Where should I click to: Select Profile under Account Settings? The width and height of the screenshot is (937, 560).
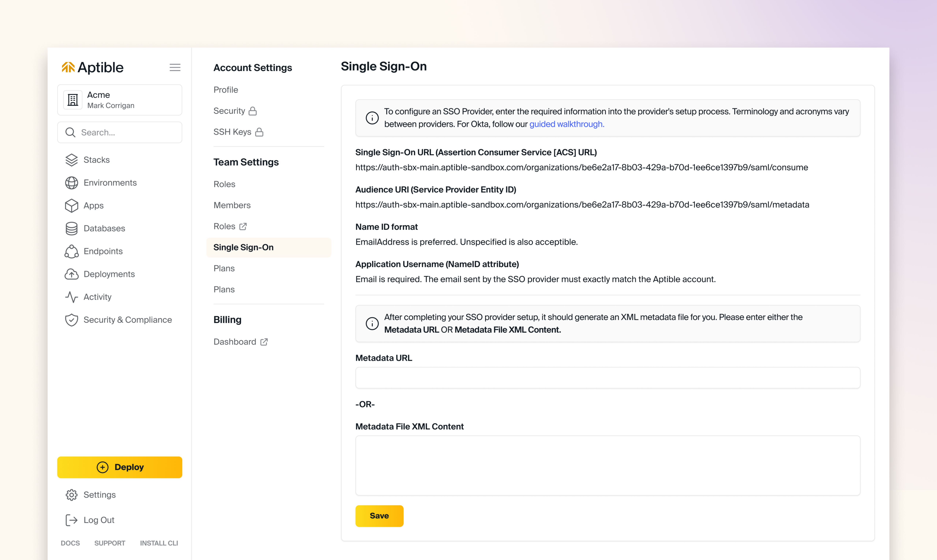point(226,90)
